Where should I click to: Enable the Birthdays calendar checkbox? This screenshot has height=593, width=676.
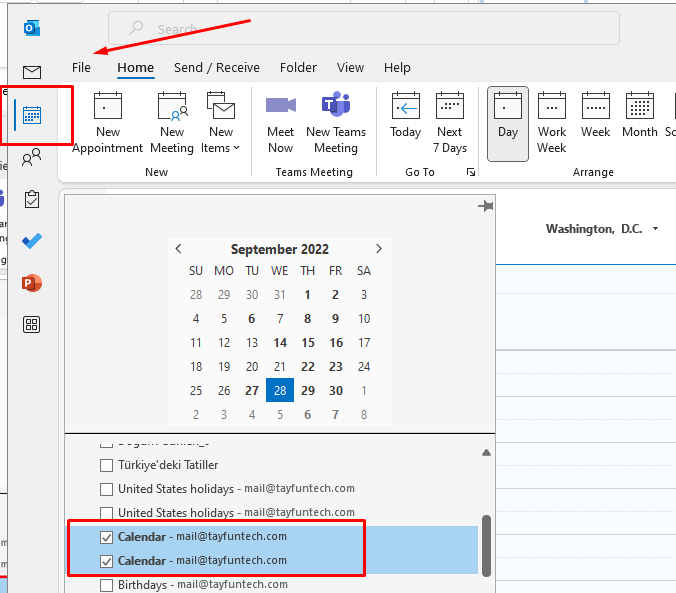(107, 585)
